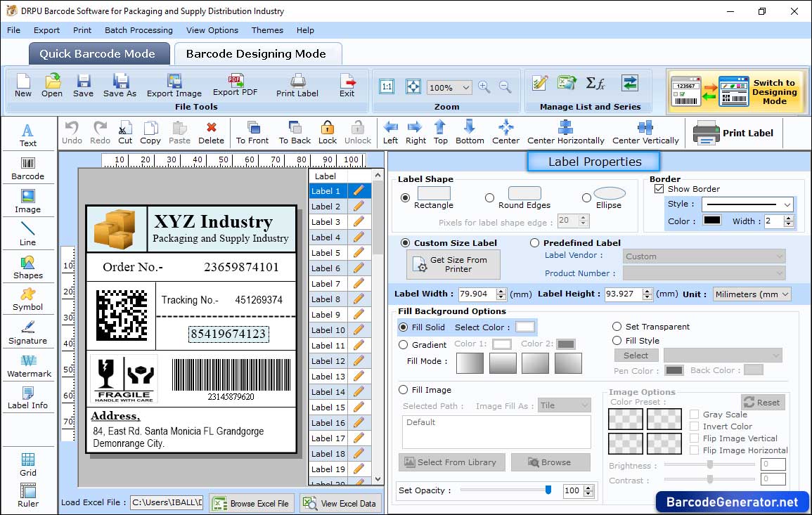Open the File menu
The height and width of the screenshot is (515, 812).
[x=13, y=30]
